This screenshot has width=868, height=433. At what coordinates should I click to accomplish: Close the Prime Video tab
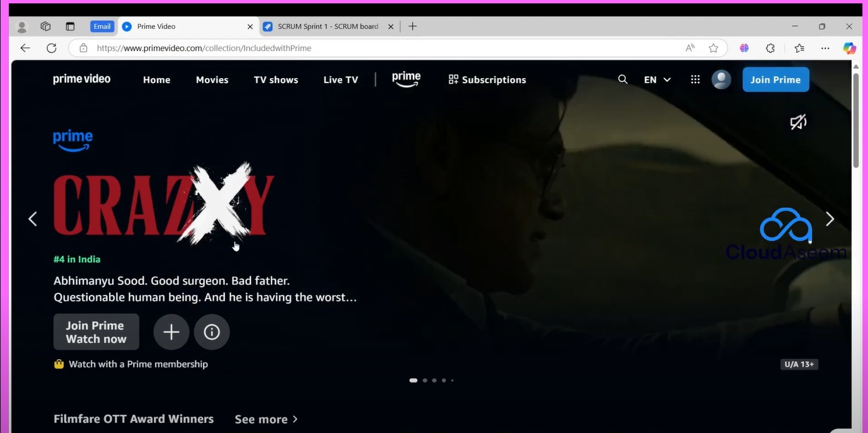point(250,26)
